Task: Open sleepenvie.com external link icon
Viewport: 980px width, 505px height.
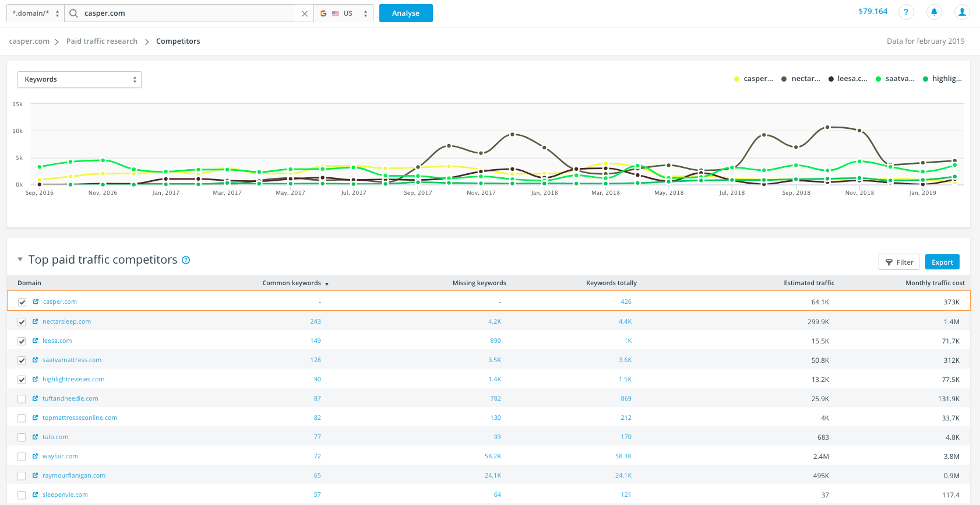Action: (36, 495)
